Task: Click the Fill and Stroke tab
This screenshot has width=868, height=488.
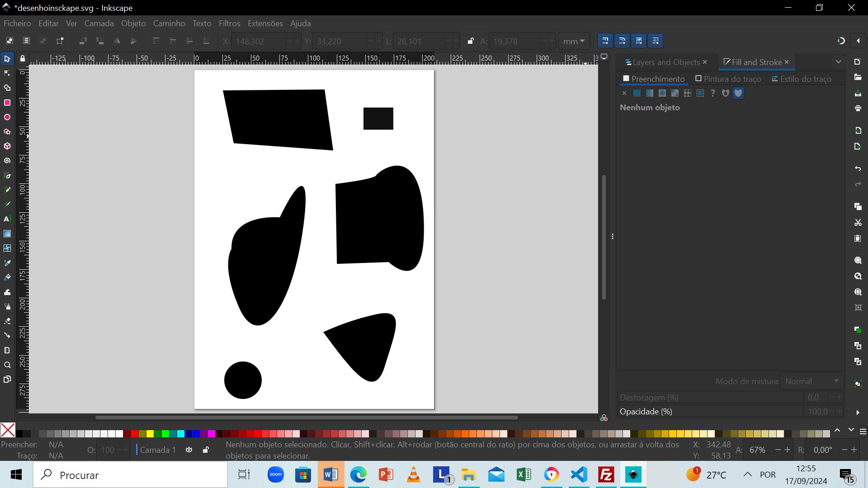Action: click(754, 62)
